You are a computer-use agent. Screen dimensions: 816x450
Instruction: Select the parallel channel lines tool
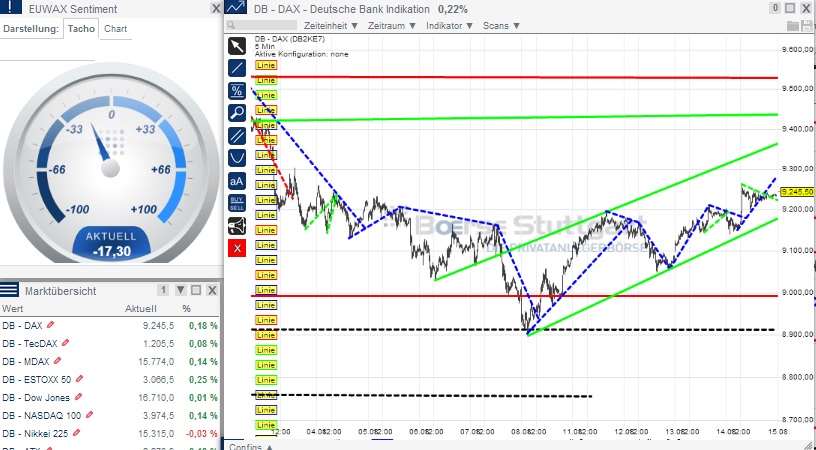coord(237,136)
